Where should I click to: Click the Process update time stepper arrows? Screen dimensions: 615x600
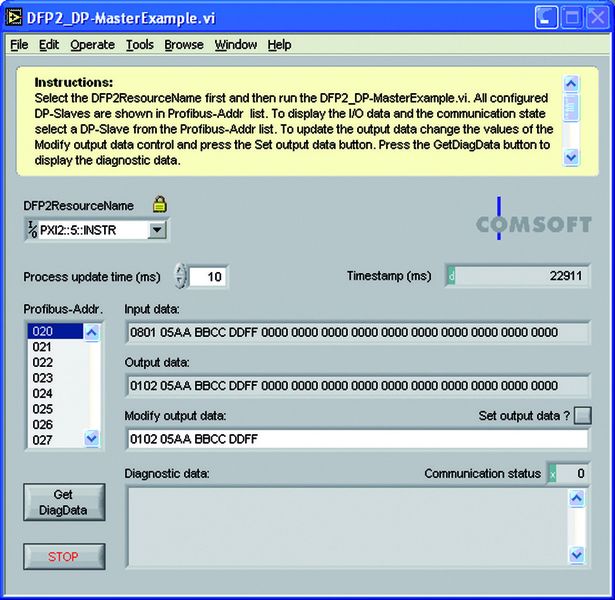point(180,276)
